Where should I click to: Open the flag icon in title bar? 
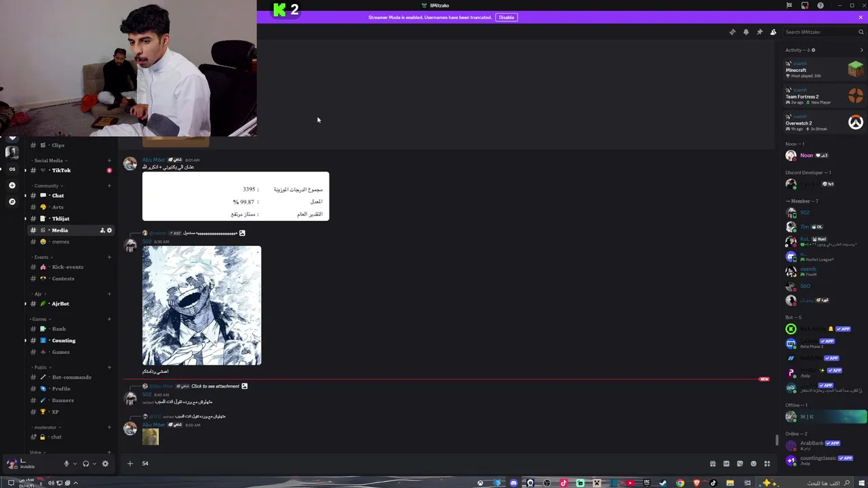pos(789,5)
